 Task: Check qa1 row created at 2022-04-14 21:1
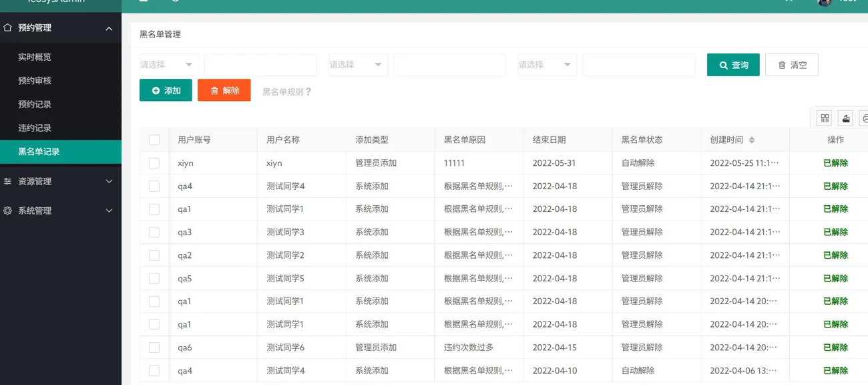click(x=154, y=209)
